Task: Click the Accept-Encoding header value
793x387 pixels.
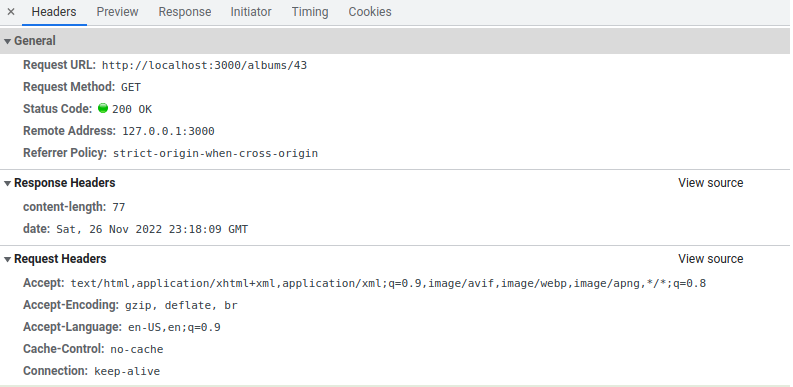Action: pyautogui.click(x=181, y=306)
